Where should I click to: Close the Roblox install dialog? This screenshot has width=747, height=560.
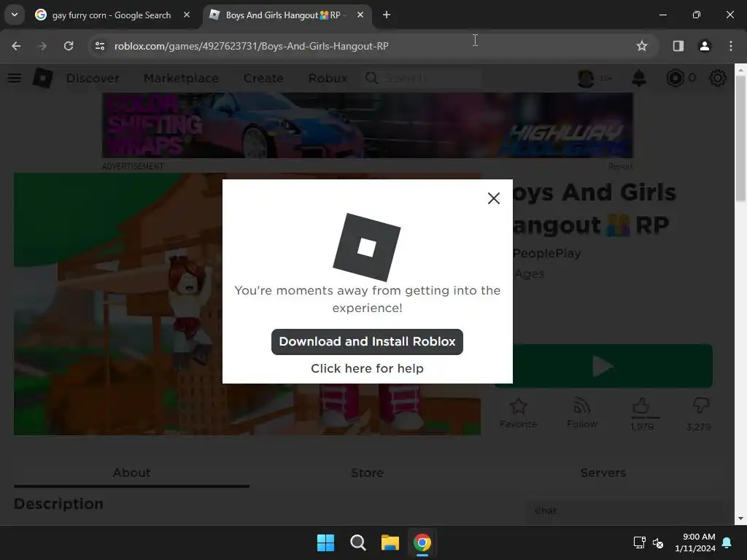[x=494, y=198]
